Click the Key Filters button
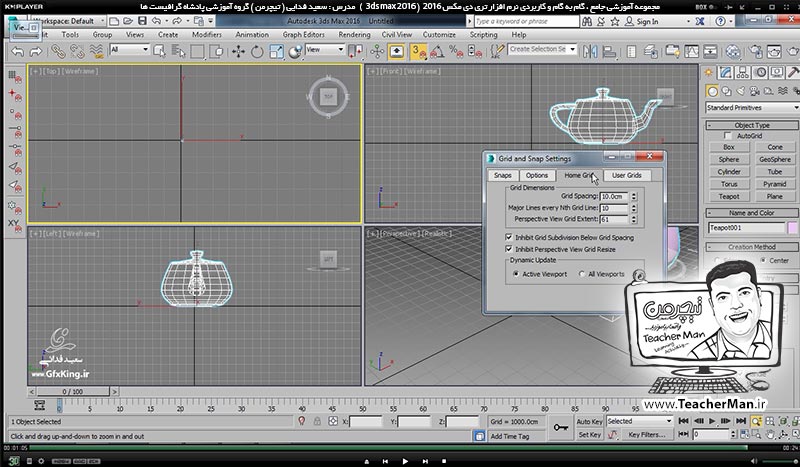The width and height of the screenshot is (800, 467). (646, 435)
